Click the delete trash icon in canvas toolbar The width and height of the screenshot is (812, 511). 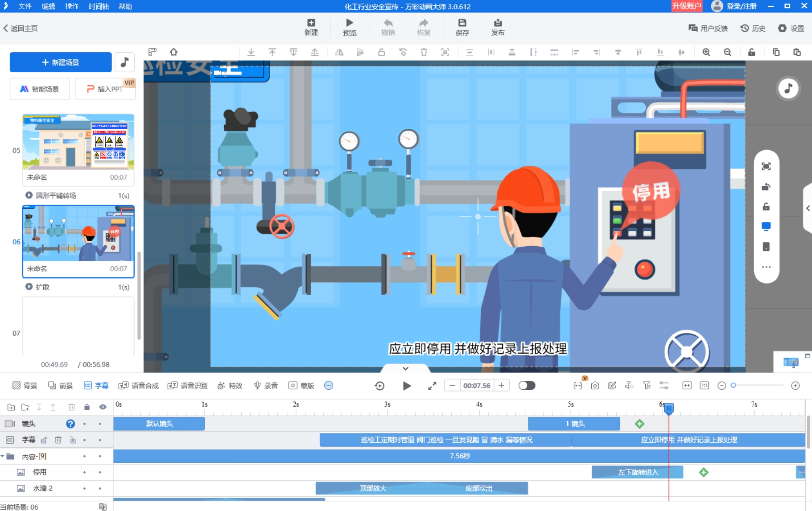coord(424,52)
